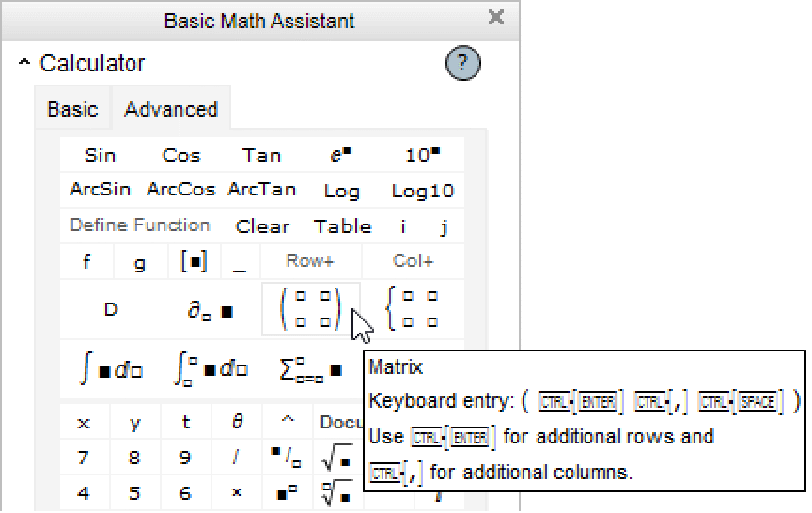
Task: Insert the Sin function
Action: [x=100, y=155]
